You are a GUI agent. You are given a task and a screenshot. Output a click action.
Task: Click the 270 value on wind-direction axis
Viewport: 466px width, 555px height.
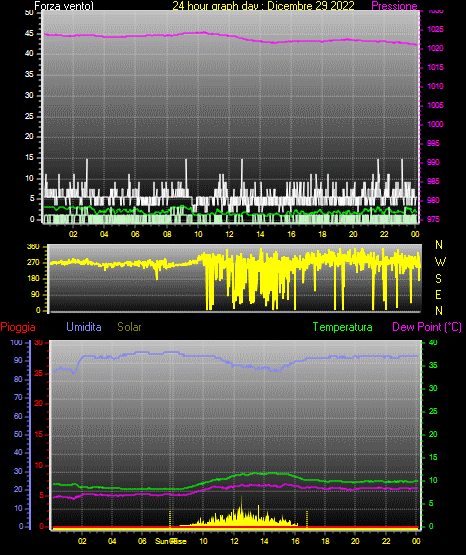(x=33, y=263)
